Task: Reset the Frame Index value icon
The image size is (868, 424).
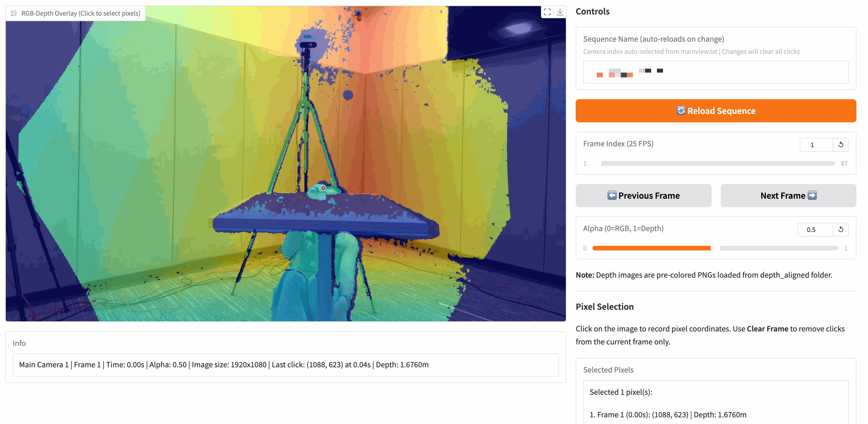Action: pos(841,145)
